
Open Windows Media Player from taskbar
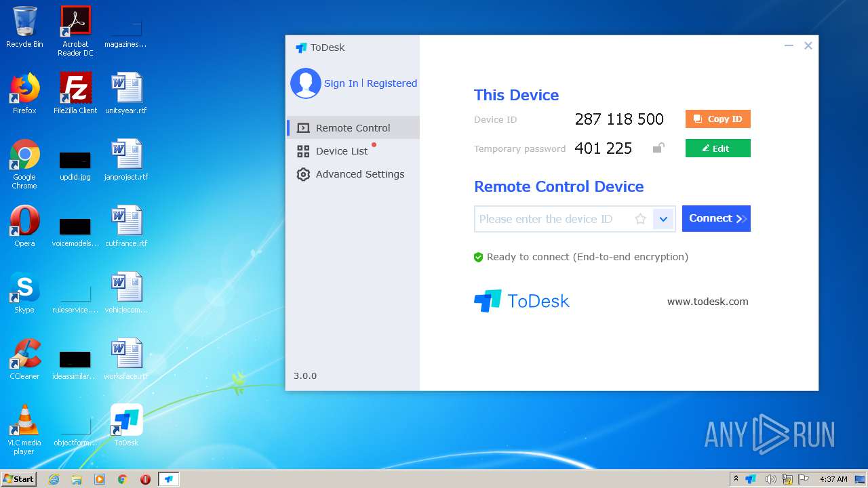[100, 479]
